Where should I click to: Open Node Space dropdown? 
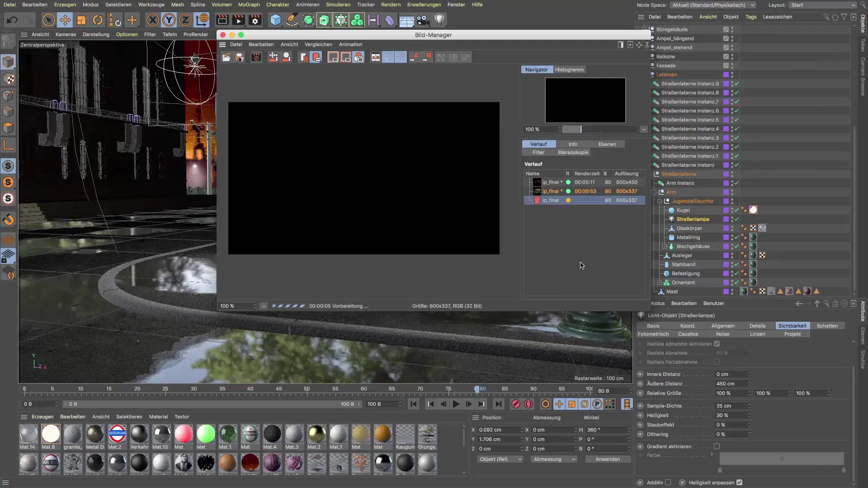[x=713, y=5]
